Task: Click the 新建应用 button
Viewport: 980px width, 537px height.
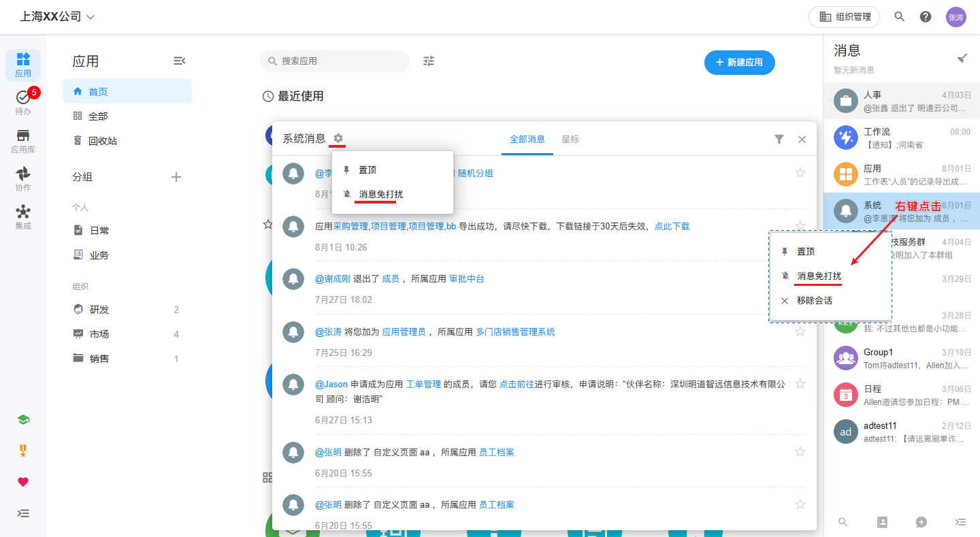Action: tap(739, 63)
